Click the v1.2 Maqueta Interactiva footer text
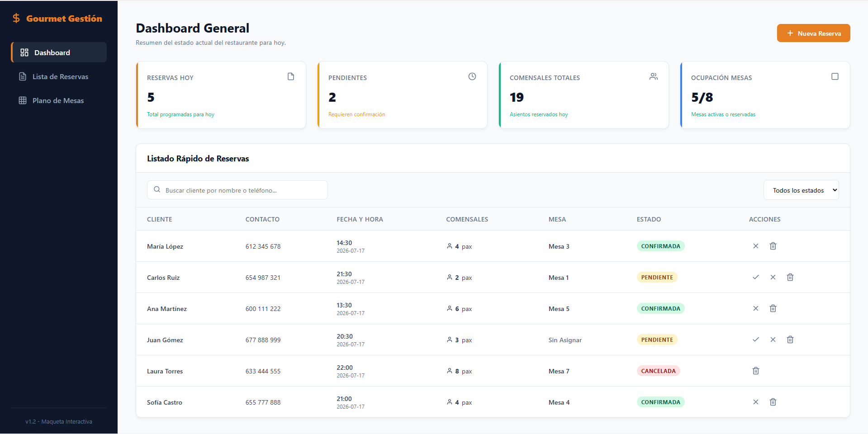 pyautogui.click(x=59, y=421)
